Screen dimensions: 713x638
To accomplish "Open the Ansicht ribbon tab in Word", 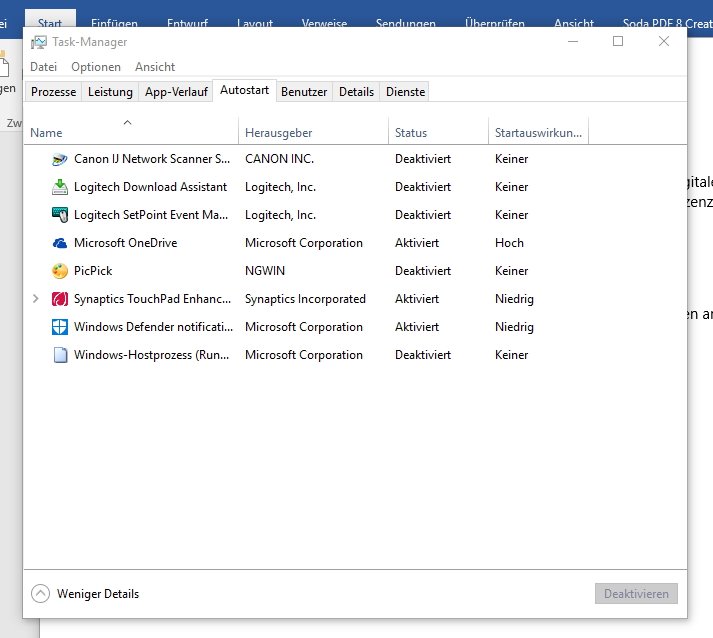I will pos(574,22).
